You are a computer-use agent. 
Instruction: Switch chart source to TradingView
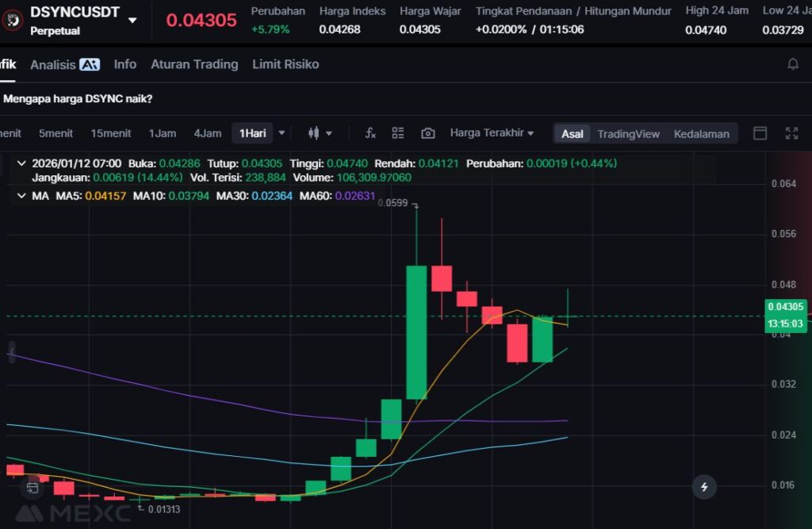pyautogui.click(x=628, y=133)
